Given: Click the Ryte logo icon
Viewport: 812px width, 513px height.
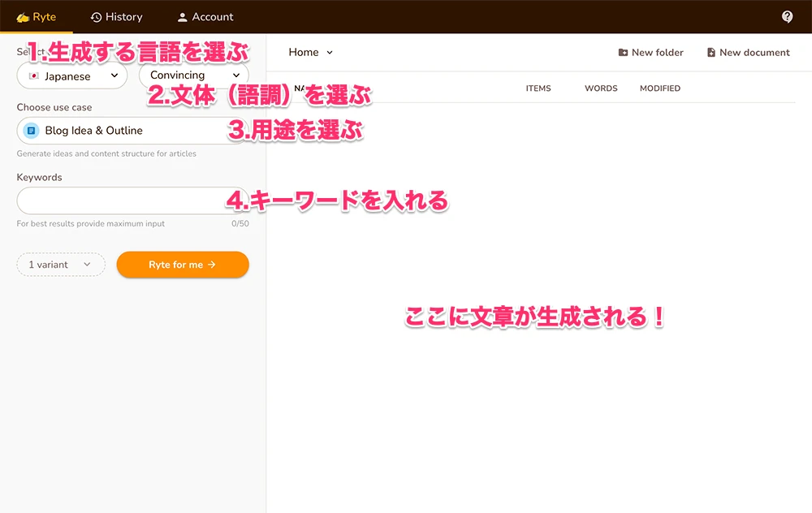Looking at the screenshot, I should (x=23, y=17).
